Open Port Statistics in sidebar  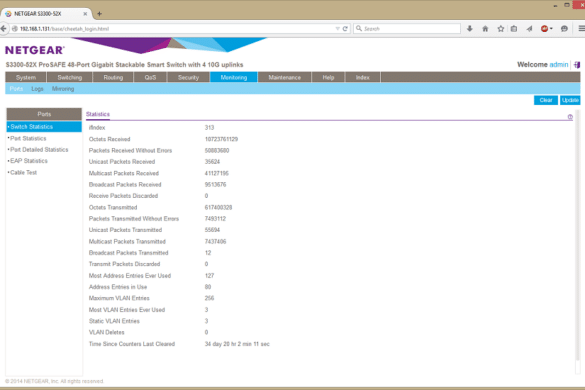coord(28,138)
